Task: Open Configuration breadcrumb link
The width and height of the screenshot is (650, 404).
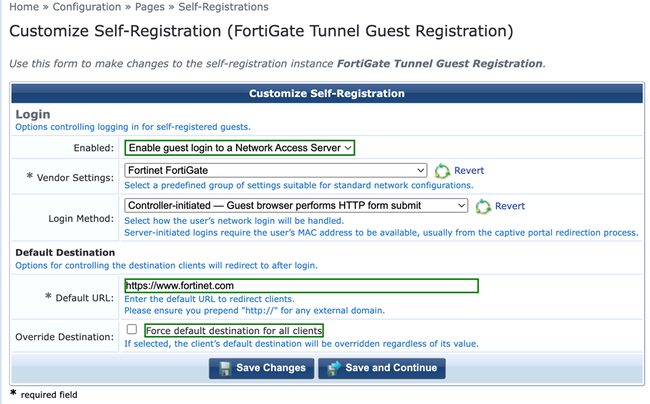Action: pos(87,7)
